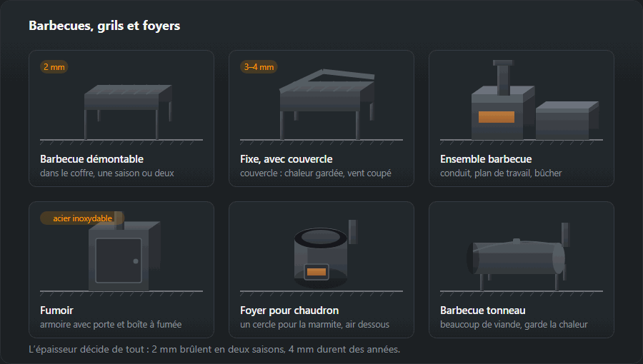Open the 'Fixe, avec couvercle' title
643x364 pixels.
[x=286, y=159]
